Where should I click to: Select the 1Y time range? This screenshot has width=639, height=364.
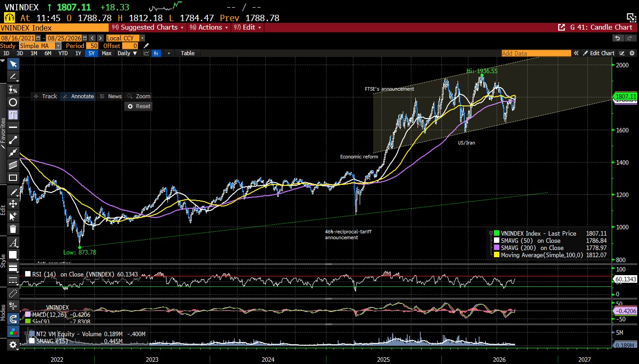pos(78,53)
